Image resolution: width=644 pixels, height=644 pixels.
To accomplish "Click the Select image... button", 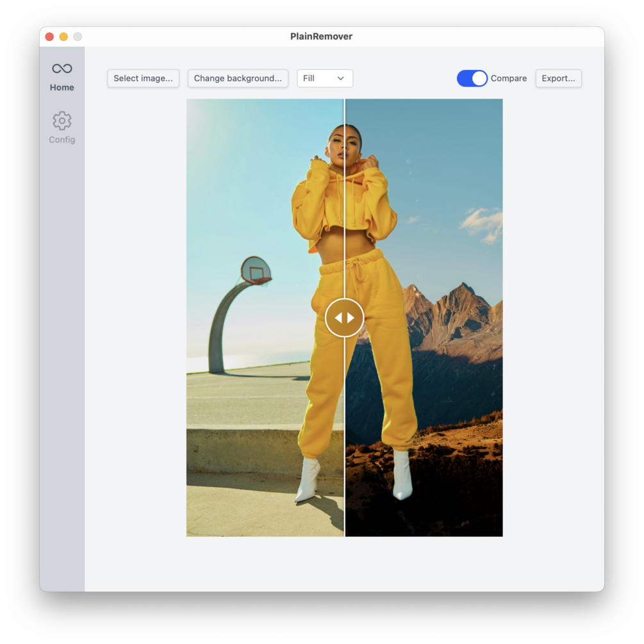I will [x=143, y=78].
